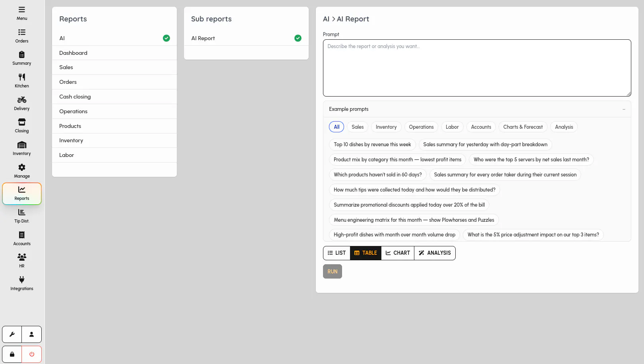Select Labor in the Reports list
Viewport: 644px width, 364px height.
[114, 155]
